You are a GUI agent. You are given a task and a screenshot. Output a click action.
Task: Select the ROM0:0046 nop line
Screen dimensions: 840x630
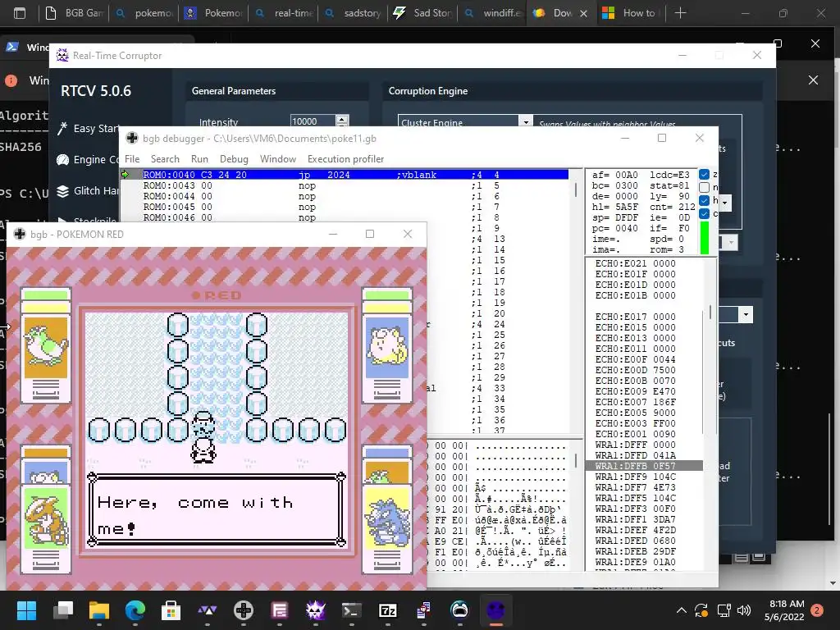coord(355,217)
